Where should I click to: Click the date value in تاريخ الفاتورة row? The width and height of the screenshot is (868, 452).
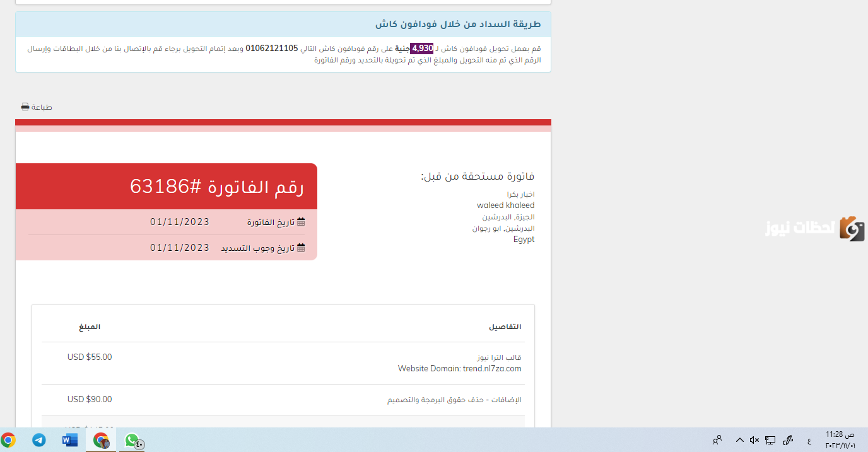pyautogui.click(x=180, y=222)
